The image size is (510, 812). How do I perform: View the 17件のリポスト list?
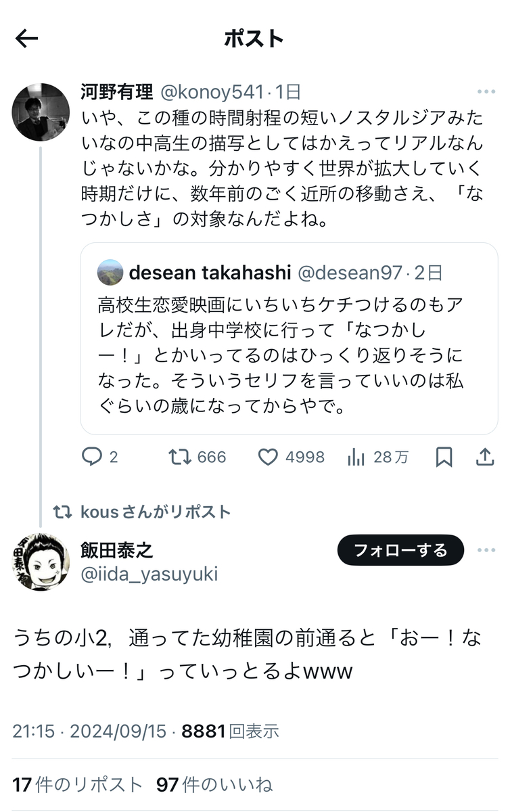(78, 784)
